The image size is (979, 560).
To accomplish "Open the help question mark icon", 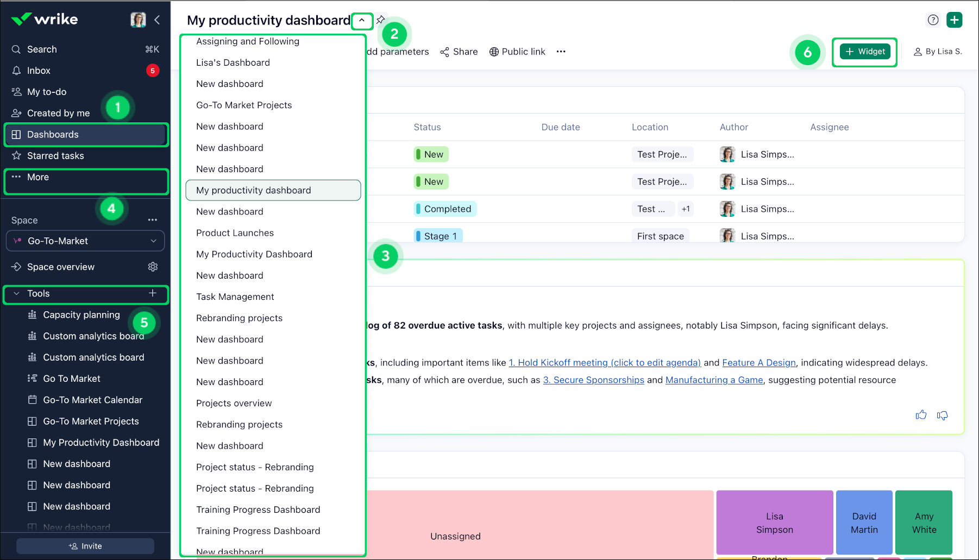I will pos(933,20).
